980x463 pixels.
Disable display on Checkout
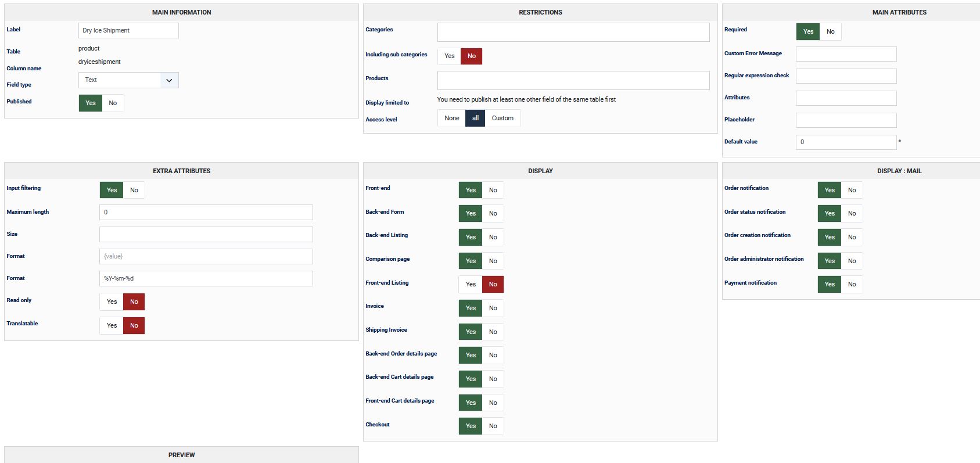(x=493, y=426)
